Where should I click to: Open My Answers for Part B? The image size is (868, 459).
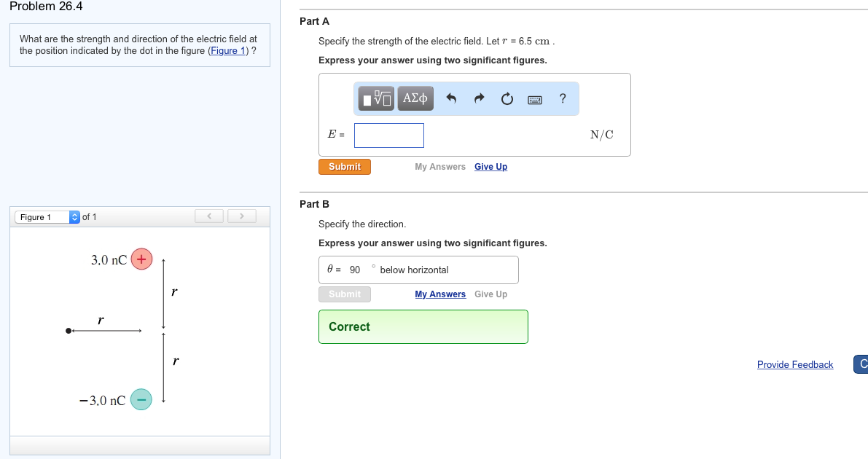pyautogui.click(x=440, y=294)
